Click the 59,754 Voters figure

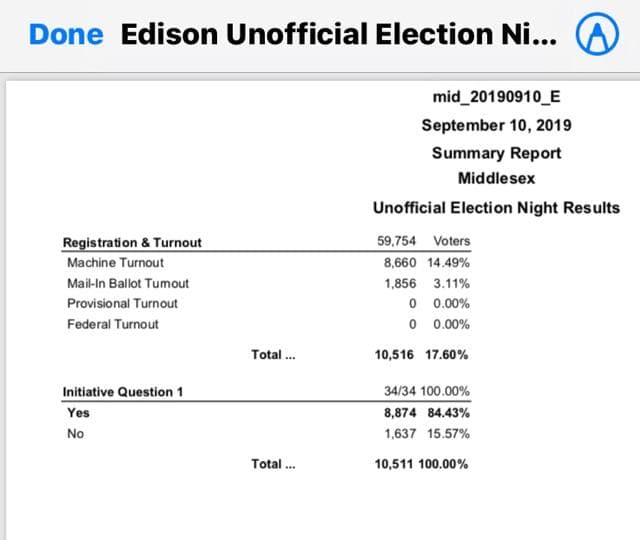coord(423,241)
